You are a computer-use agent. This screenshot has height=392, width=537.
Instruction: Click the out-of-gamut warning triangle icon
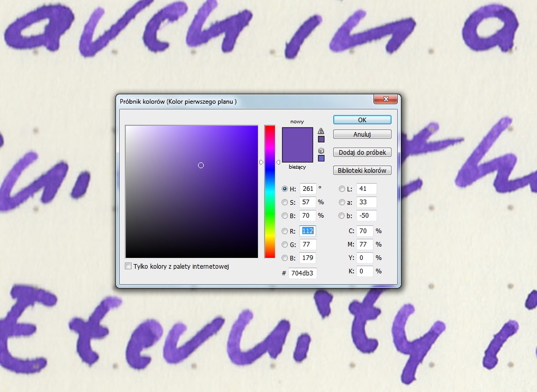(321, 131)
